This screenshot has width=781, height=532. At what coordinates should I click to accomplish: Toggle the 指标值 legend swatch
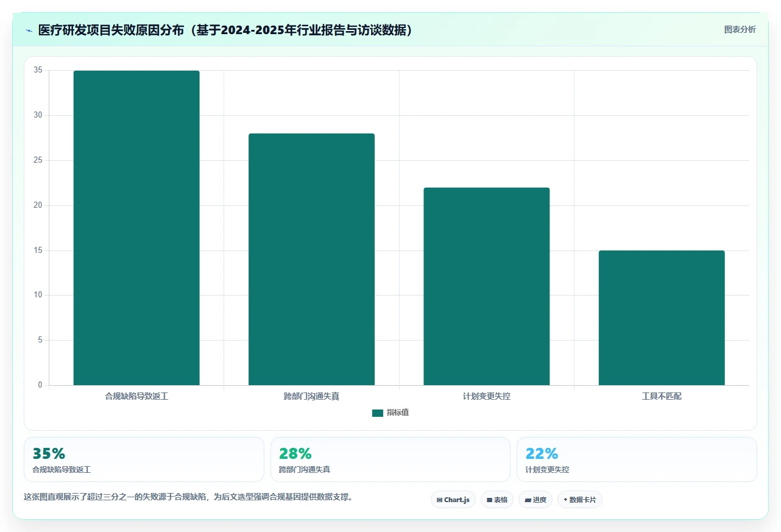378,413
